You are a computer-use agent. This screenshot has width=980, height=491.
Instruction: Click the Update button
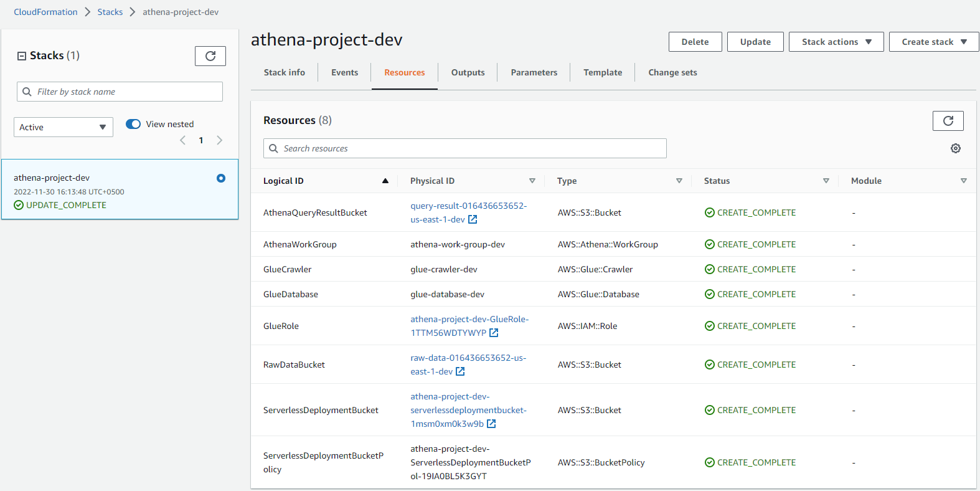point(755,42)
